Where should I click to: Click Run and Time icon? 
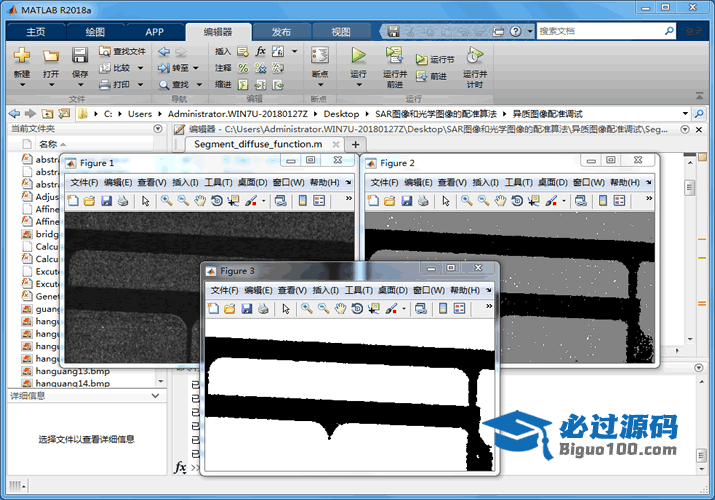(x=475, y=56)
